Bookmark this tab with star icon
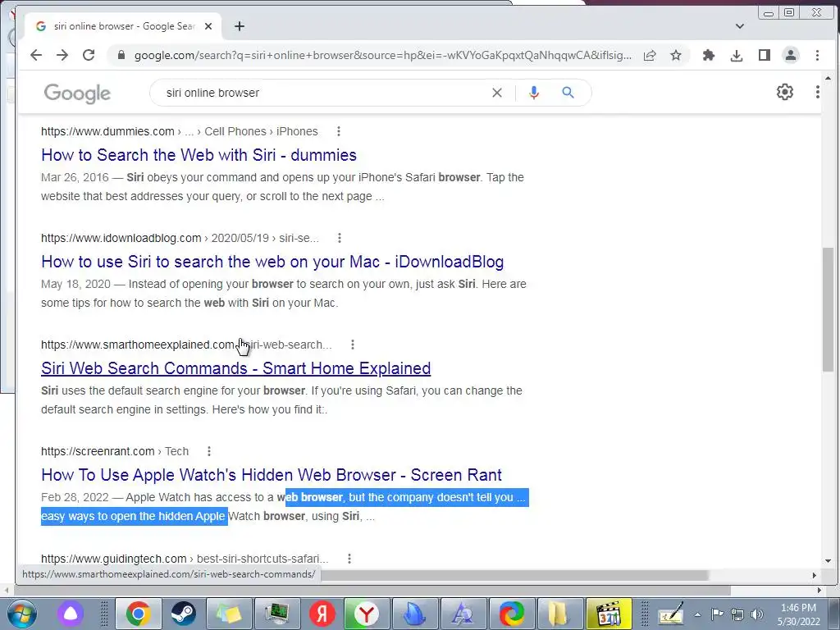 pyautogui.click(x=676, y=55)
